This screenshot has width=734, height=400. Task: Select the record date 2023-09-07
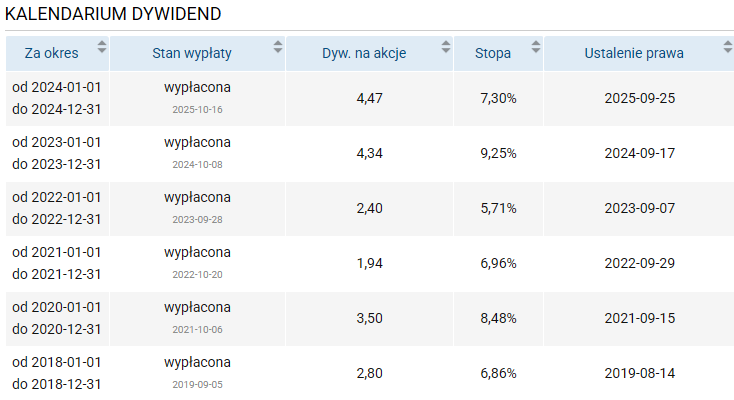point(640,208)
